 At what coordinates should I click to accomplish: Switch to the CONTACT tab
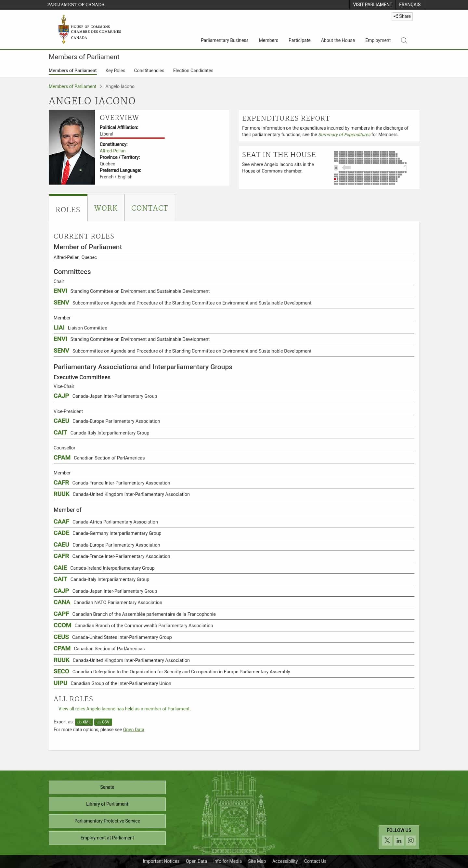[149, 208]
